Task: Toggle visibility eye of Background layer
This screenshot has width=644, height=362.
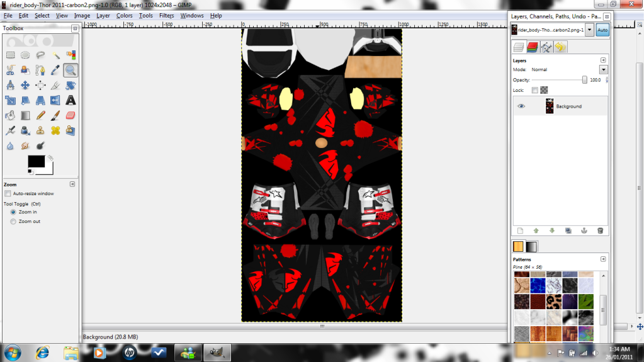Action: pyautogui.click(x=521, y=106)
